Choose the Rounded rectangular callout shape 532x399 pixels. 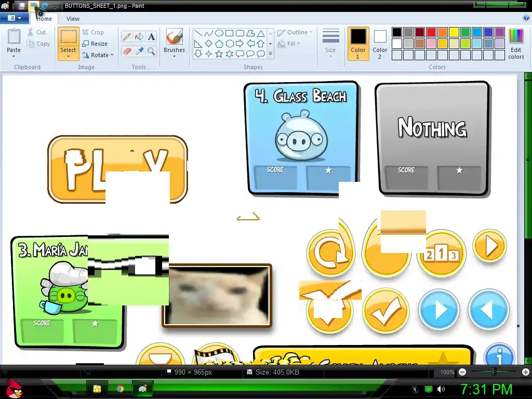(x=240, y=54)
